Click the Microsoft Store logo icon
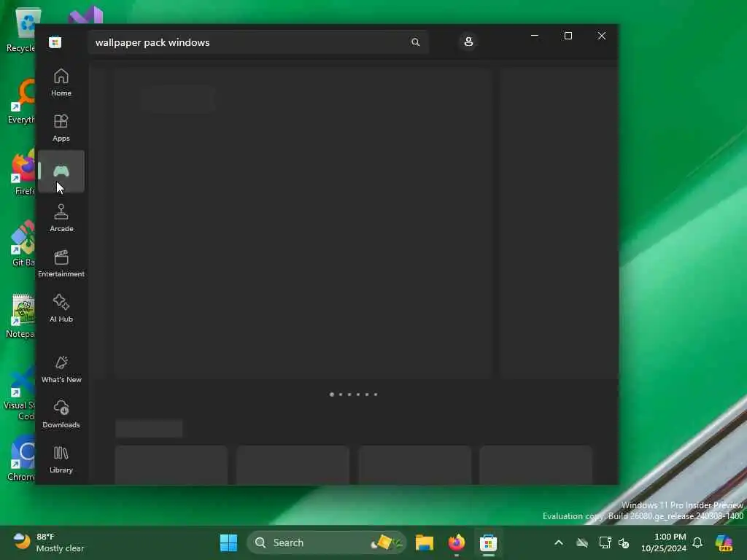Viewport: 747px width, 560px height. coord(55,42)
